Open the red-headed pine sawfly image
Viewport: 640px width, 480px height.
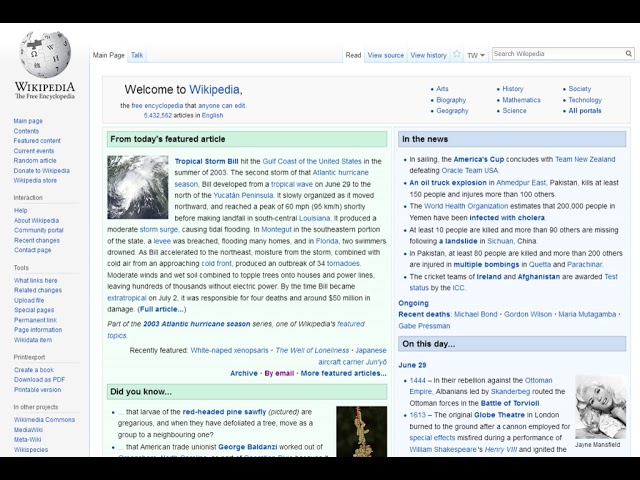(361, 431)
